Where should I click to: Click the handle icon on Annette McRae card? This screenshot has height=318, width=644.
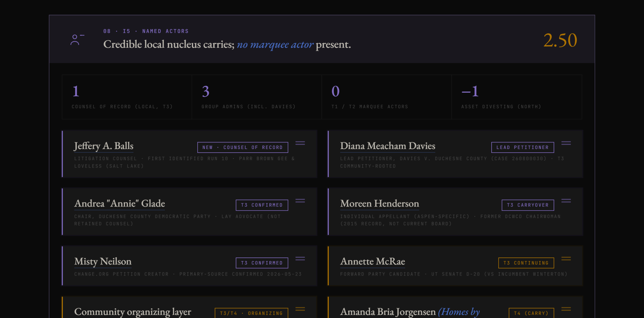[x=566, y=259]
